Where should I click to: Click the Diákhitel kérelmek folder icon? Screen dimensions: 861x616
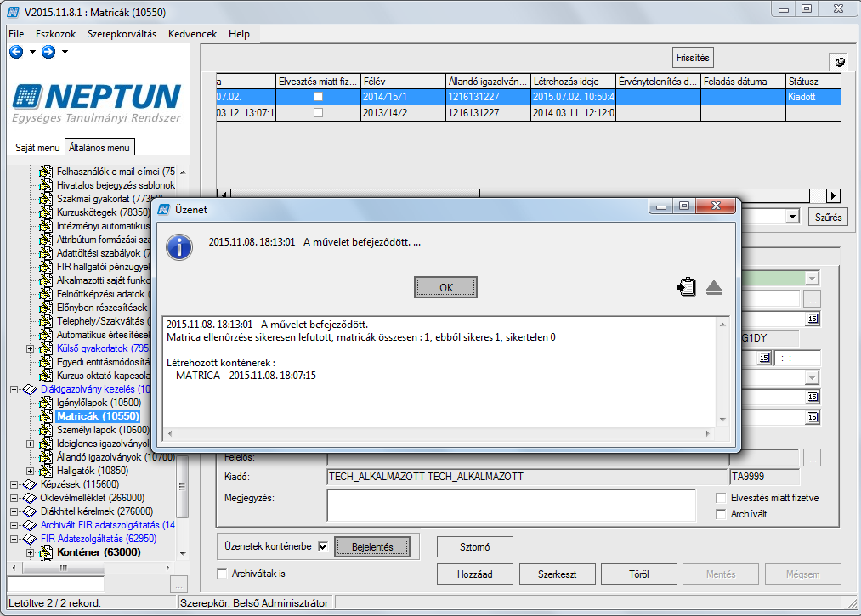point(29,511)
